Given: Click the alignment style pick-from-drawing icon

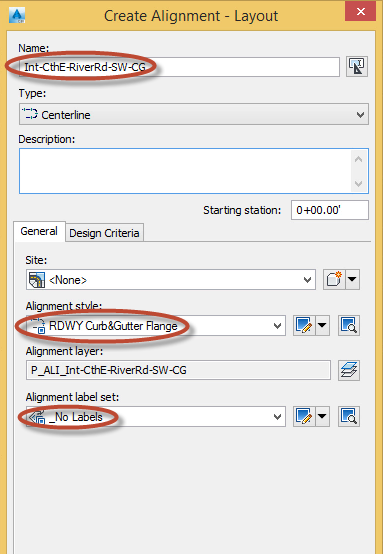Looking at the screenshot, I should point(349,325).
